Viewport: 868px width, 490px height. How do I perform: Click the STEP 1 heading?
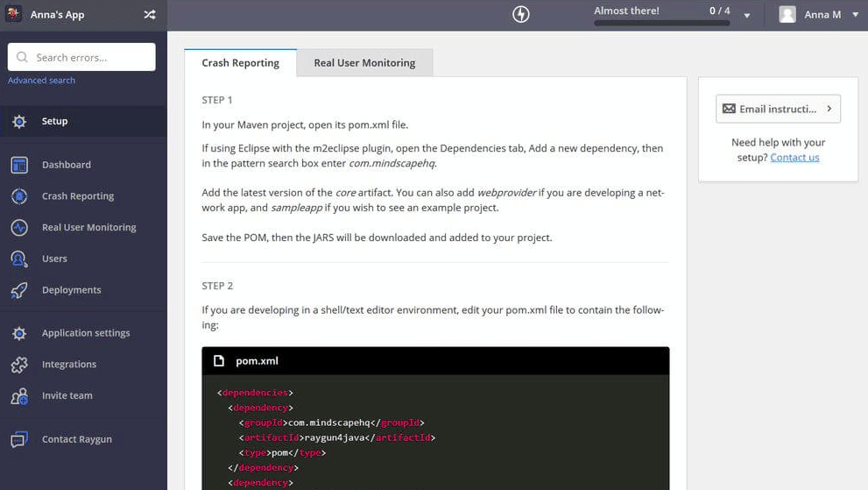pyautogui.click(x=217, y=100)
